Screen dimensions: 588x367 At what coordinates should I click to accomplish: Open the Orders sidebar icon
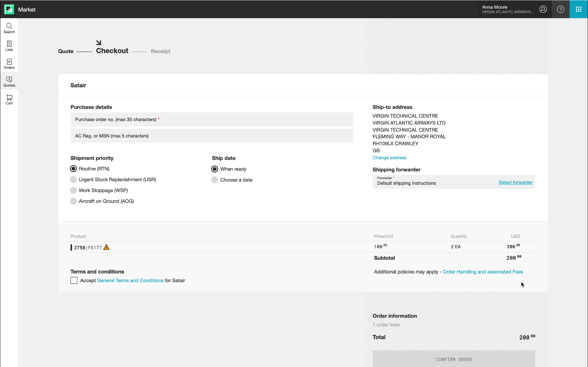(x=9, y=64)
